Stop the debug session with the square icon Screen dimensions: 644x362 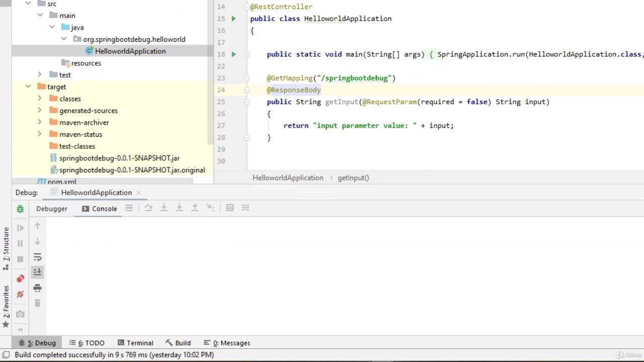pos(20,259)
